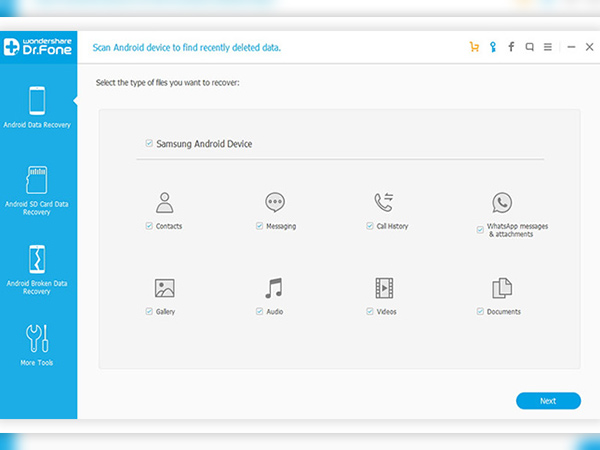Select the Android Data Recovery sidebar tab
600x450 pixels.
click(38, 110)
